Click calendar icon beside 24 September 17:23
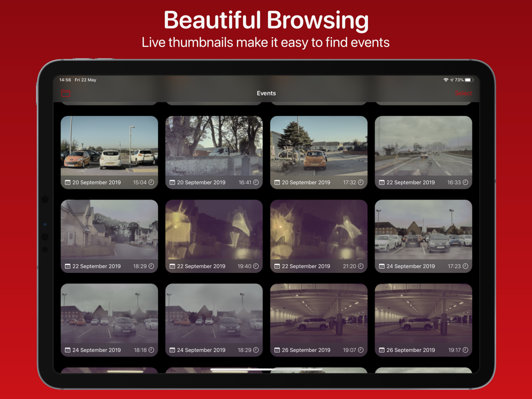 pyautogui.click(x=381, y=267)
